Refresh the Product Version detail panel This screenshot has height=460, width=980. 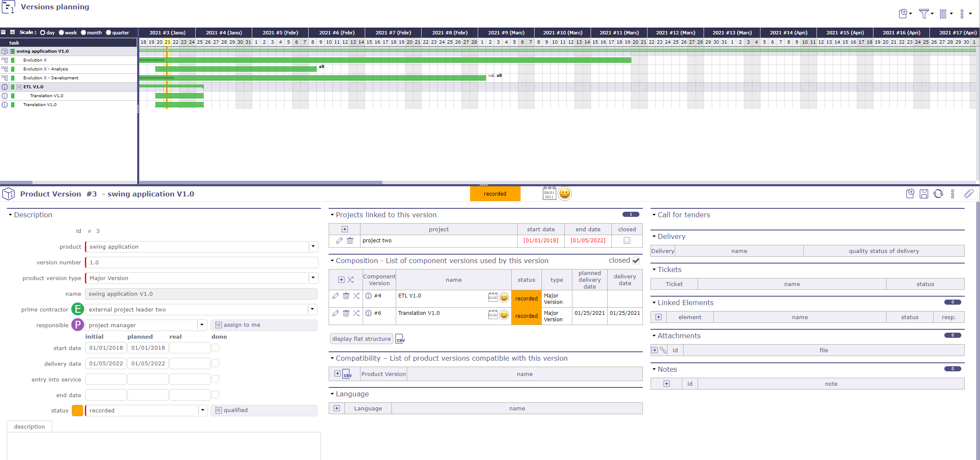[x=938, y=194]
